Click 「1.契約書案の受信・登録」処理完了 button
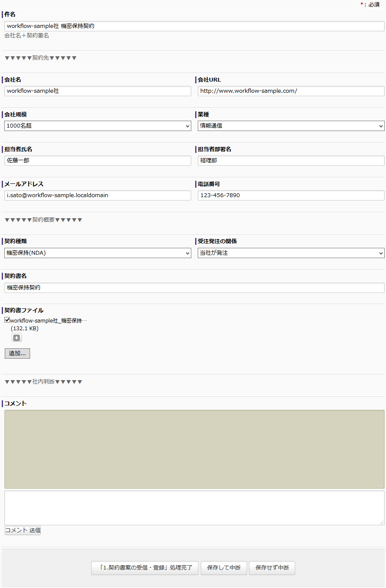The height and width of the screenshot is (588, 386). pos(145,568)
